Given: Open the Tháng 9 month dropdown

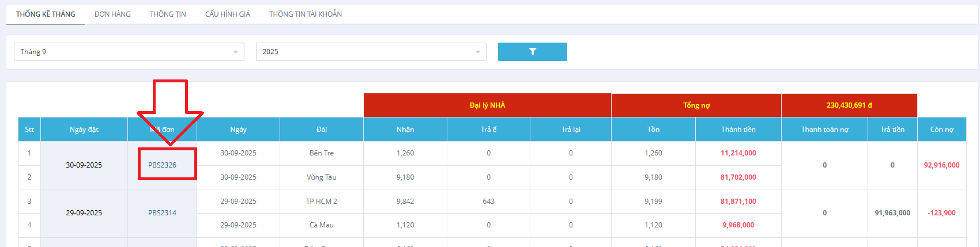Looking at the screenshot, I should click(x=129, y=52).
